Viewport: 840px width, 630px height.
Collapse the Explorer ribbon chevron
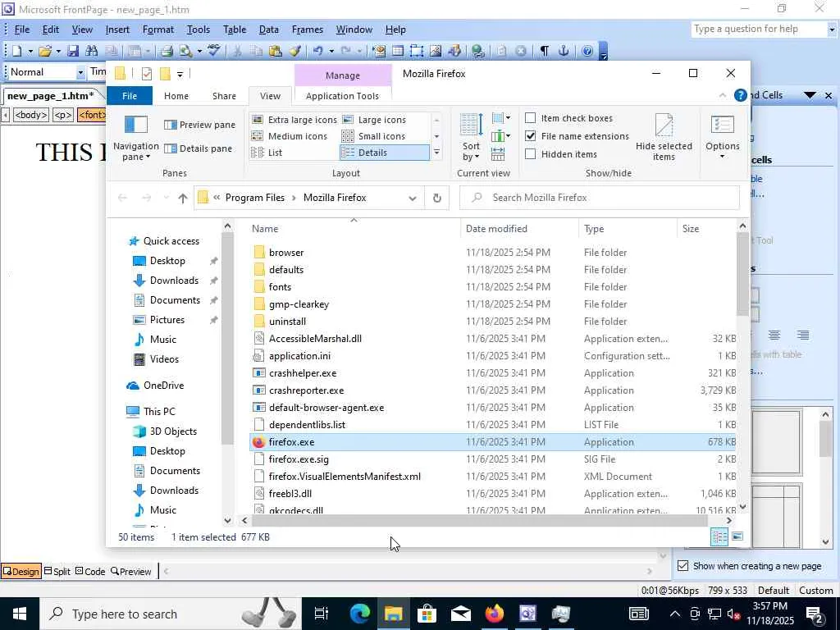[x=723, y=95]
